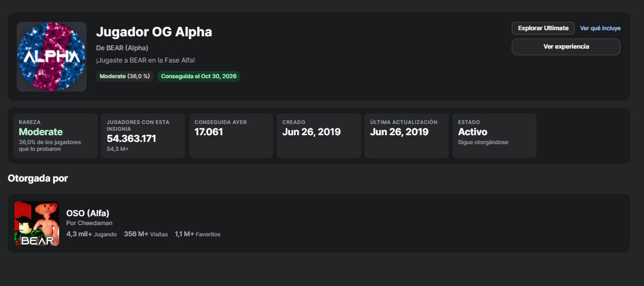644x286 pixels.
Task: Click the 1,1 M+ Favoritos stat
Action: click(198, 234)
